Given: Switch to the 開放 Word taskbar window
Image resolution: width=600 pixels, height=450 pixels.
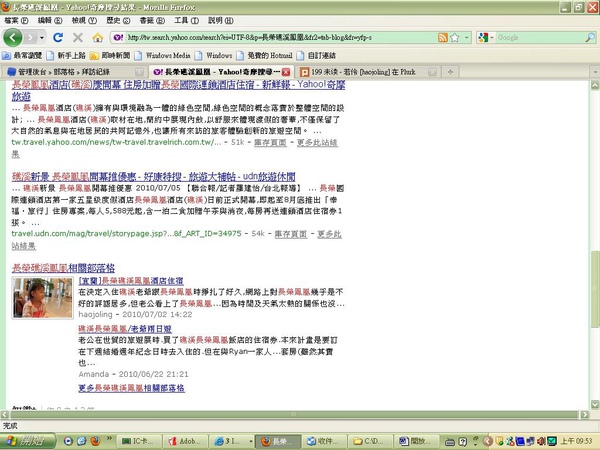Looking at the screenshot, I should pos(417,441).
